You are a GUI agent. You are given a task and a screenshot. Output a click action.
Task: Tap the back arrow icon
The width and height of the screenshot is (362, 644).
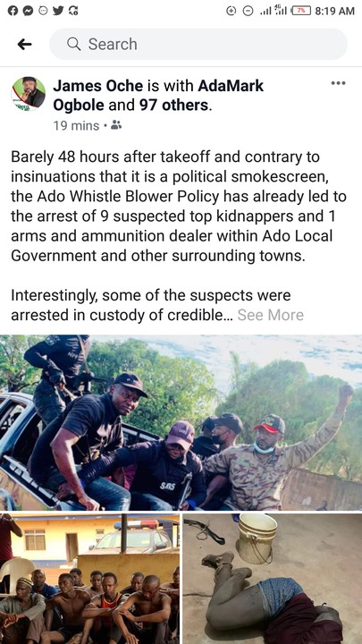(x=25, y=45)
